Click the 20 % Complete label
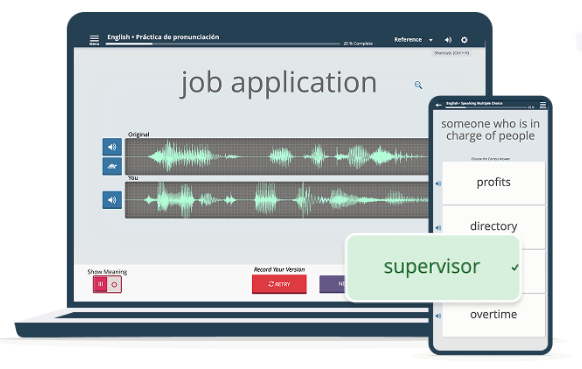This screenshot has height=369, width=582. [358, 44]
